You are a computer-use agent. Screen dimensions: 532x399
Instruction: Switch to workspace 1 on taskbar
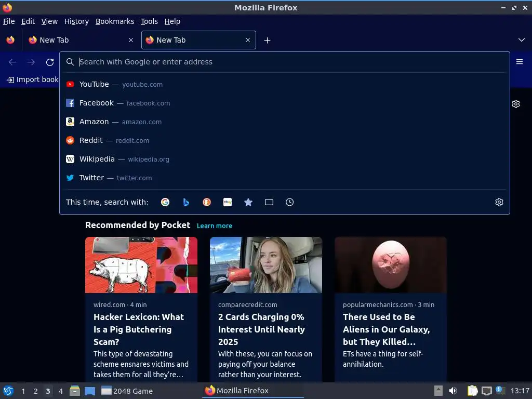[23, 391]
